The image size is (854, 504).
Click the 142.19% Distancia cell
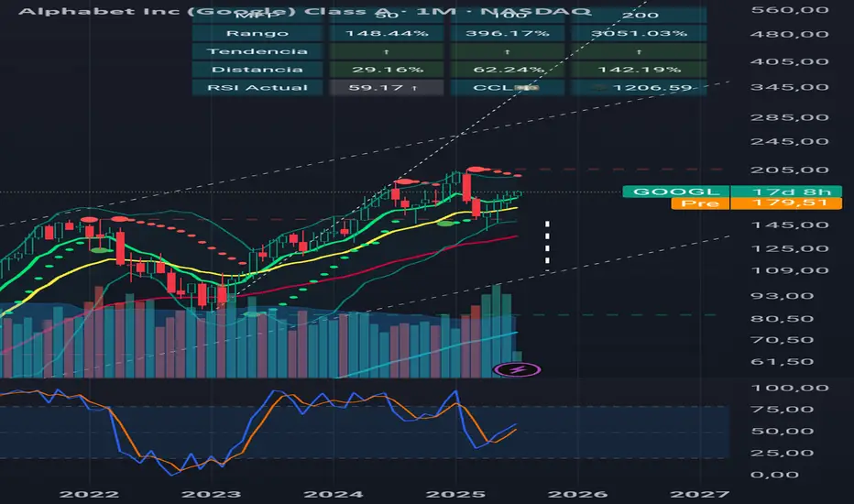point(639,70)
